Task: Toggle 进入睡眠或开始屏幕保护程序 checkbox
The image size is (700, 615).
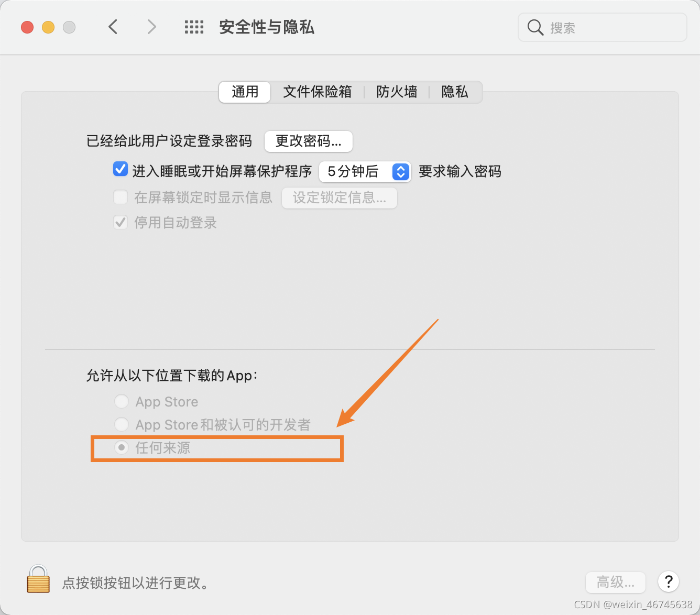Action: pos(121,169)
